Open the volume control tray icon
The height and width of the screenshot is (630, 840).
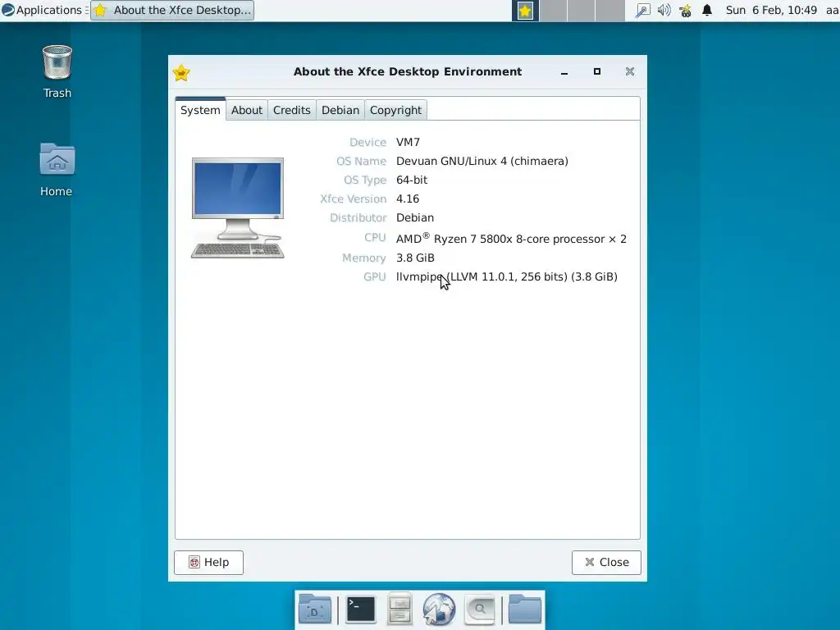tap(664, 10)
